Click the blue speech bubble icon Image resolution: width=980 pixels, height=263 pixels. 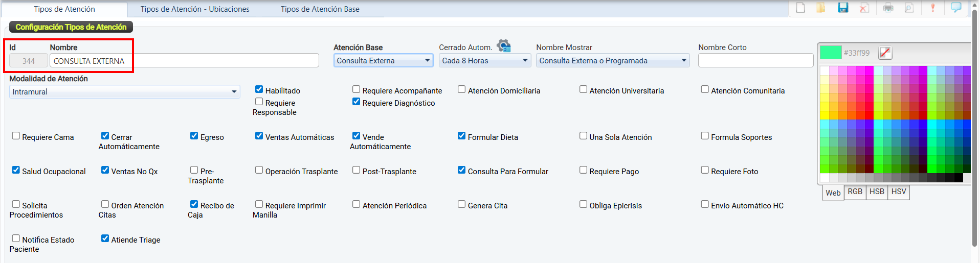tap(956, 8)
